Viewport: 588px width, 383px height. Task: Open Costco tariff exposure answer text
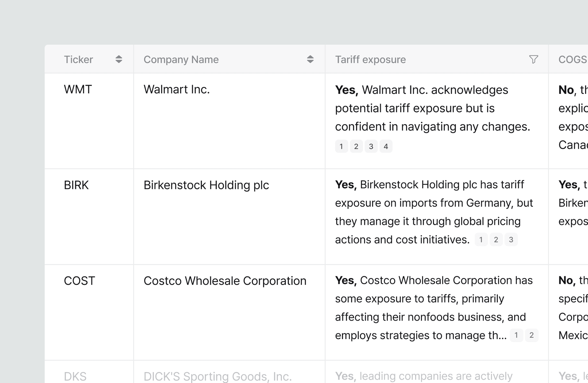coord(434,308)
